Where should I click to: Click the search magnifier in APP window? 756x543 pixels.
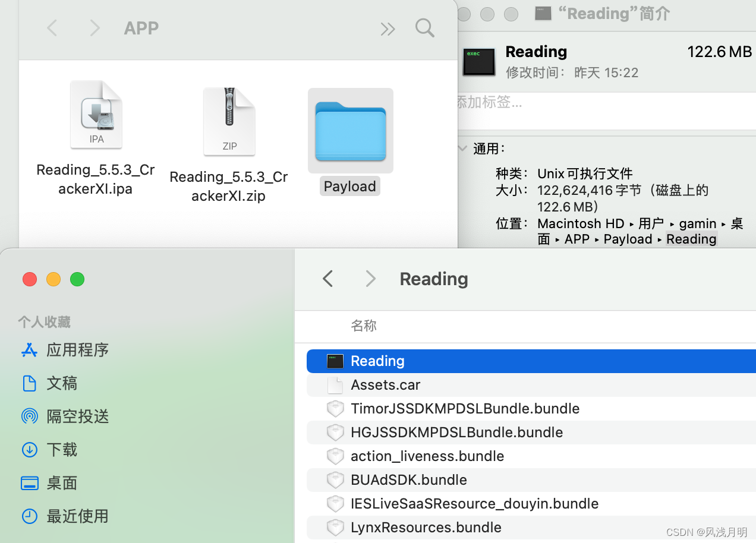coord(424,28)
